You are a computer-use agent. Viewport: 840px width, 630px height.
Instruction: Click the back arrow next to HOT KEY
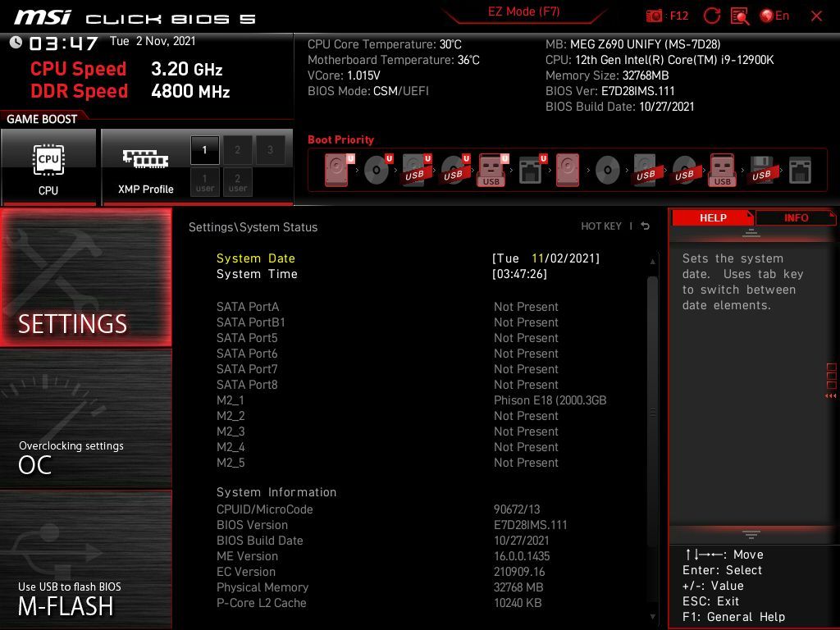(645, 226)
